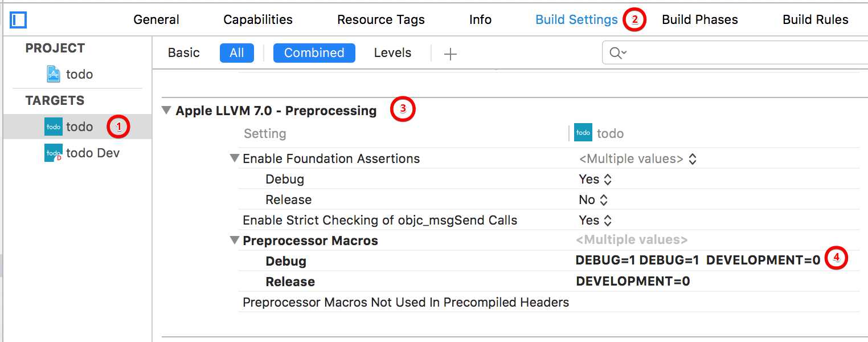Screen dimensions: 868x342
Task: Select the All settings filter
Action: (237, 53)
